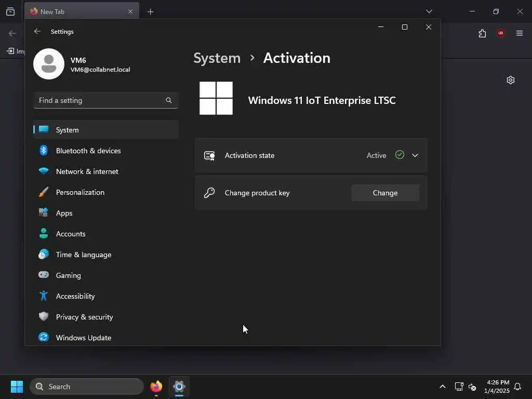Open Gaming settings category
This screenshot has width=532, height=399.
106,275
